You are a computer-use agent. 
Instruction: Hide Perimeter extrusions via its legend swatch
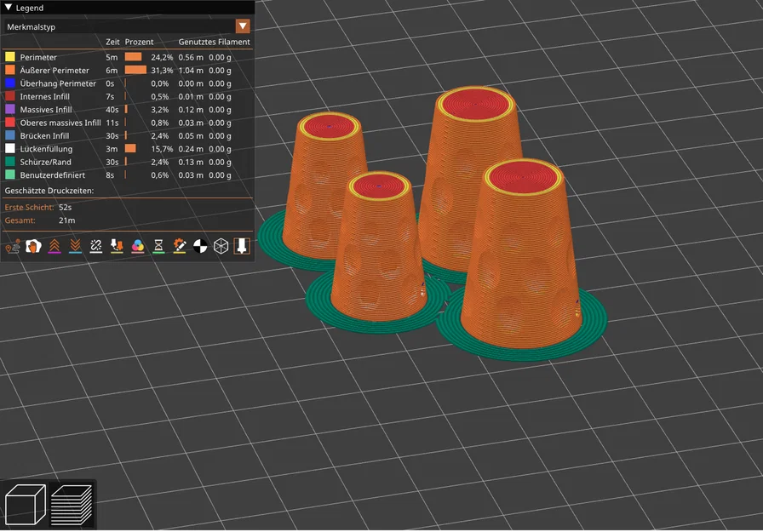[x=9, y=57]
